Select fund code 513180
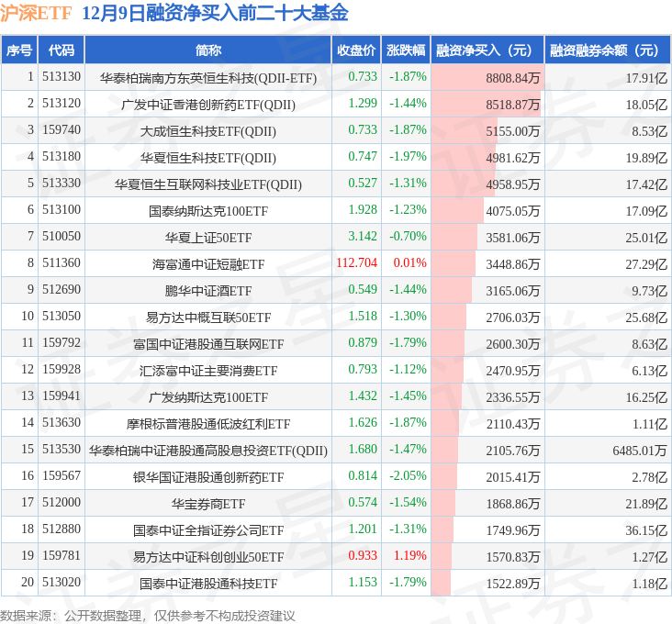Viewport: 672px width, 624px height. [62, 156]
